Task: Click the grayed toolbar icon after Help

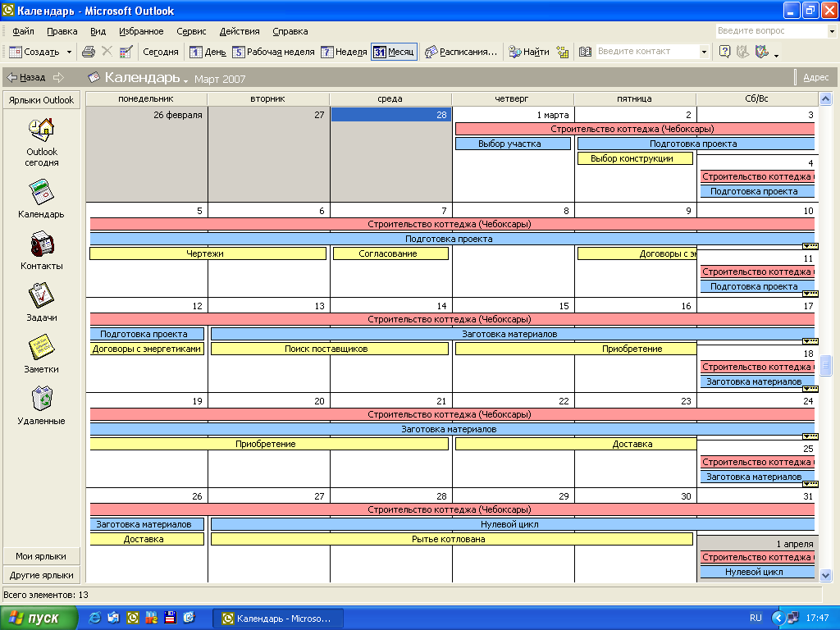Action: pos(742,52)
